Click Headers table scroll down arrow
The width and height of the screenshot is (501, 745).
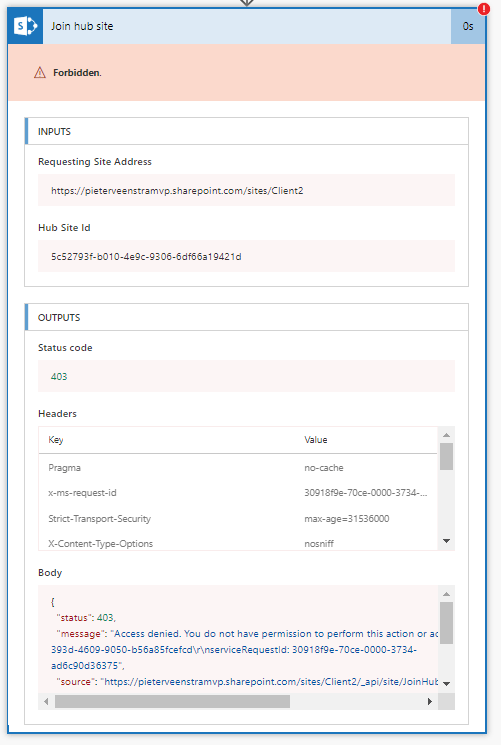click(x=446, y=541)
